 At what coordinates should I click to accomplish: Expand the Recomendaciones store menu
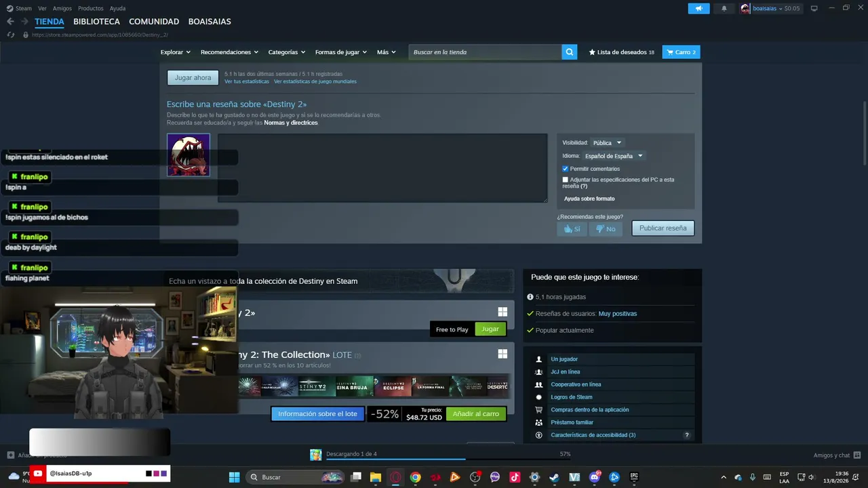pyautogui.click(x=229, y=52)
